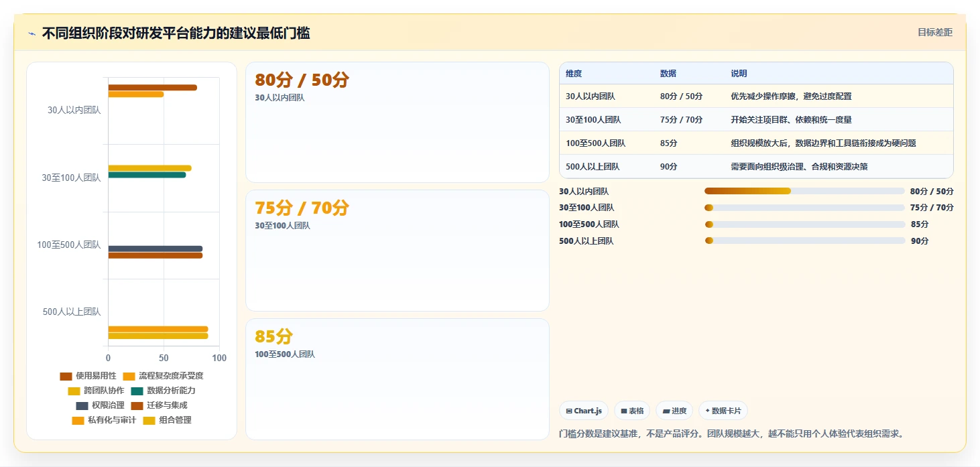Toggle the 权限治理 legend entry
The width and height of the screenshot is (980, 467).
coord(100,405)
